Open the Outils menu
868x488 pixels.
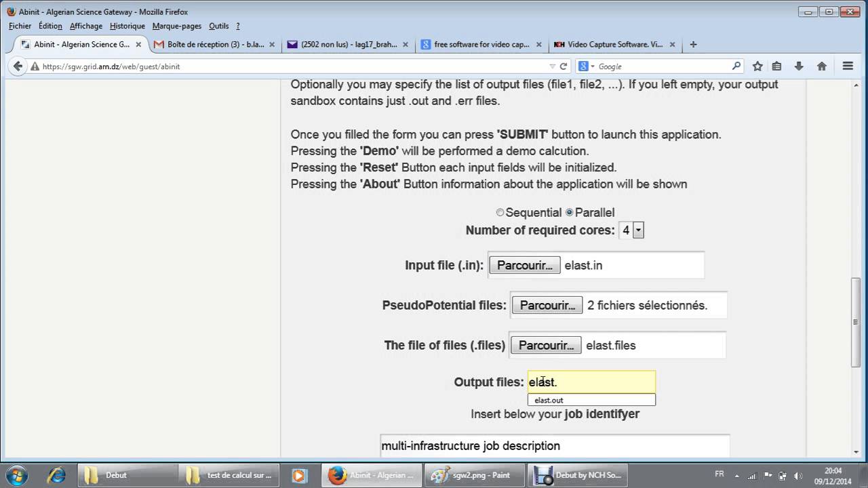219,26
